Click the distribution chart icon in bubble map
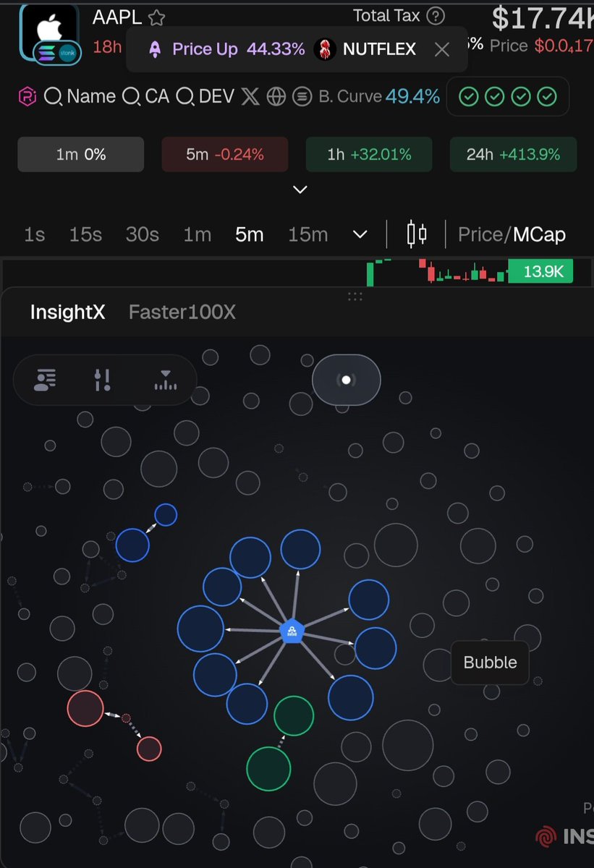This screenshot has height=868, width=594. point(166,380)
